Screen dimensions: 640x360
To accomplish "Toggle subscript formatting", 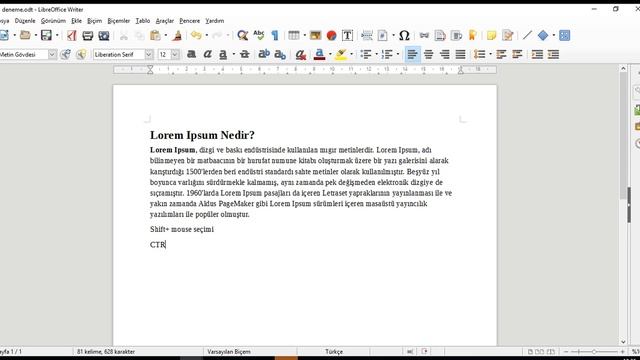I will [280, 54].
